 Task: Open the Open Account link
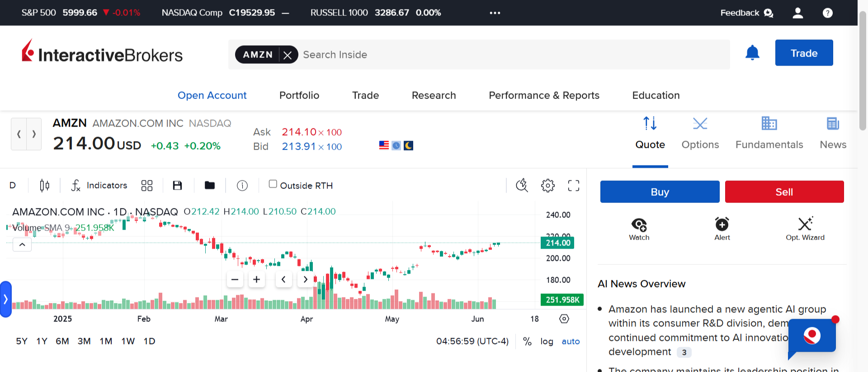pos(212,95)
